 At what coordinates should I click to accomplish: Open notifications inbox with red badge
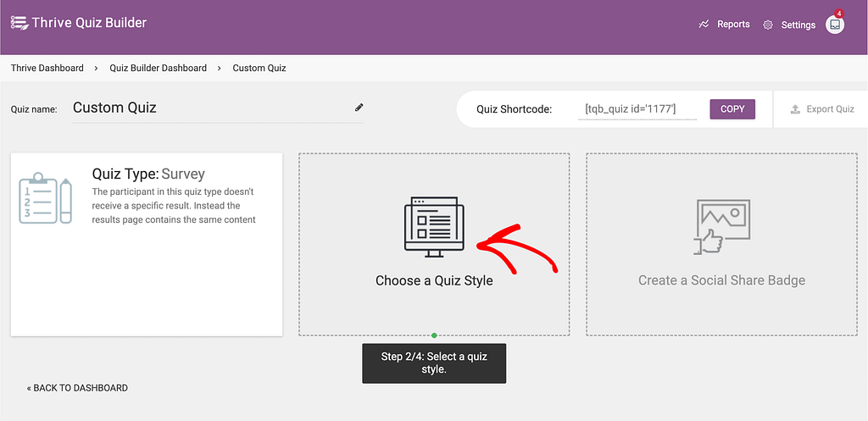pyautogui.click(x=835, y=25)
